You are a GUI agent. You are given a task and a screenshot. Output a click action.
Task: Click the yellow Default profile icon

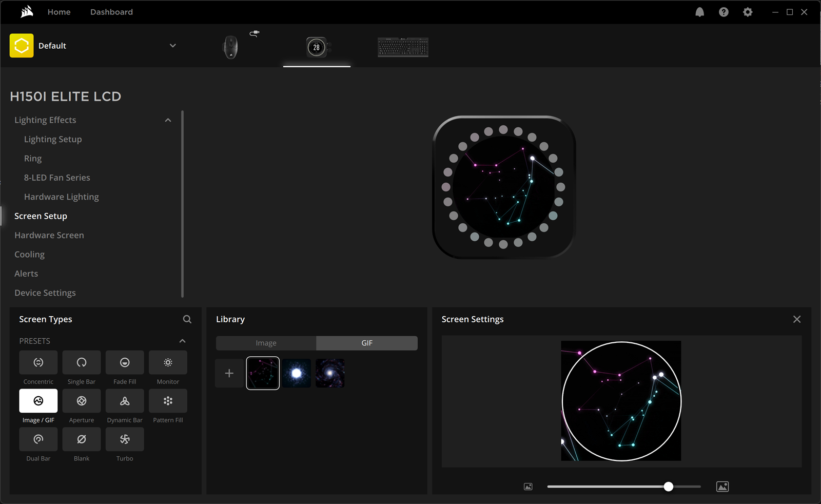point(22,46)
